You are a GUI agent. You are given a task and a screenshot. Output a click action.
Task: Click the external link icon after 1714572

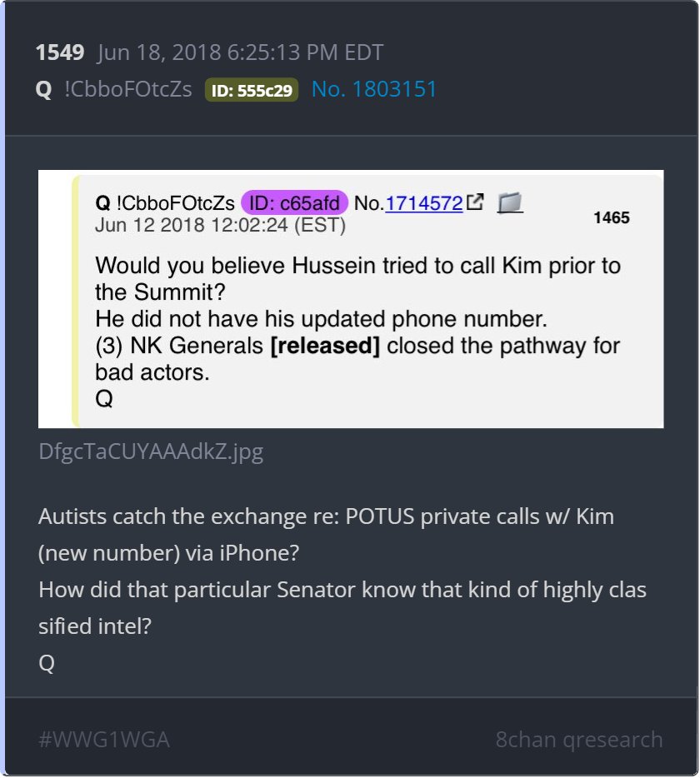tap(475, 202)
